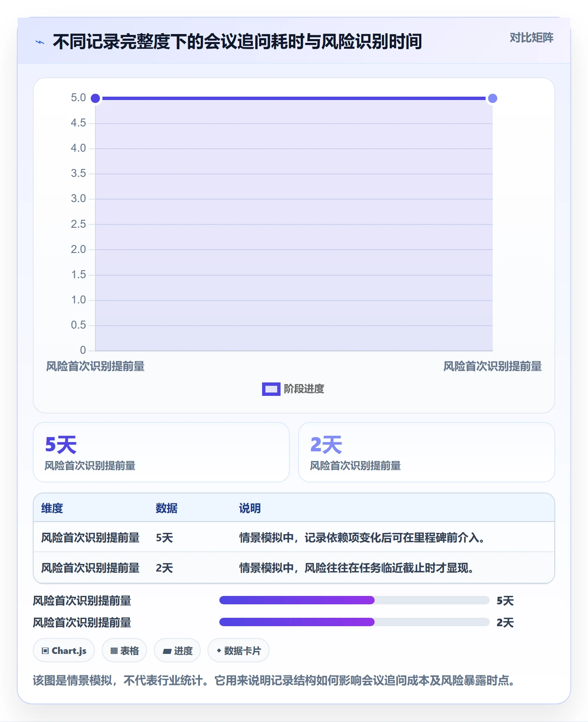Click the progress bar labeled 5天
This screenshot has height=722, width=588.
pyautogui.click(x=354, y=600)
